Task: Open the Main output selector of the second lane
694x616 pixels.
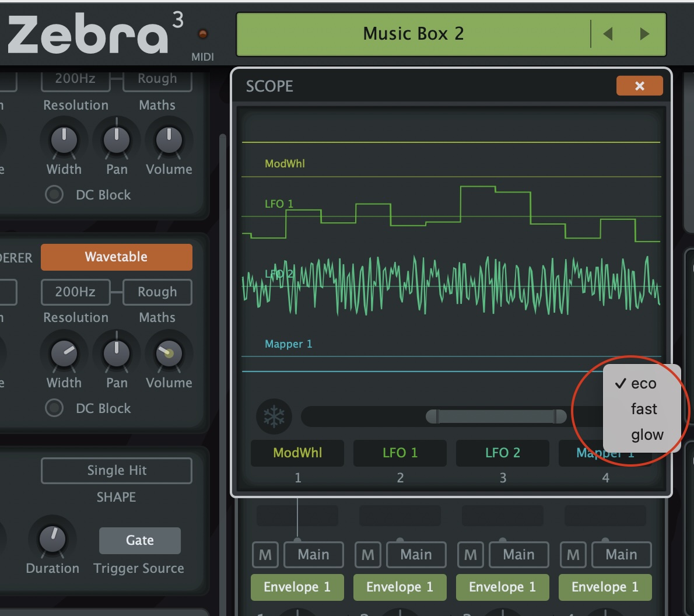Action: click(416, 554)
